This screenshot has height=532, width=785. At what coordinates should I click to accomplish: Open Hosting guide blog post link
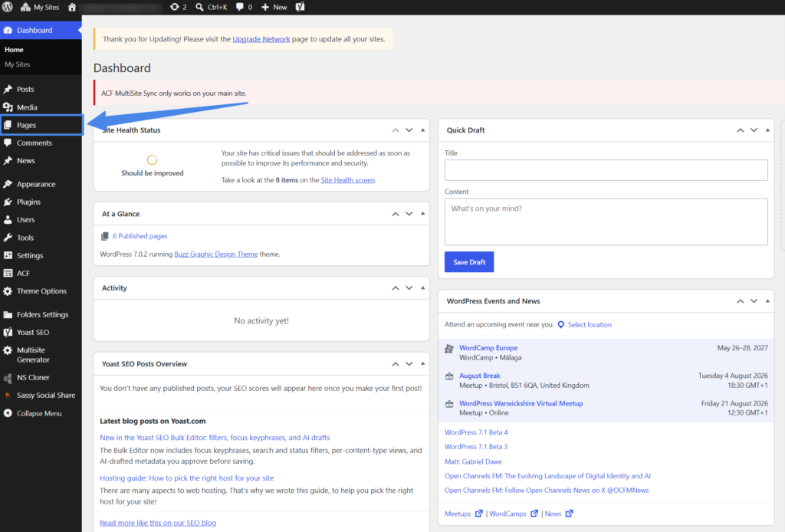(187, 478)
